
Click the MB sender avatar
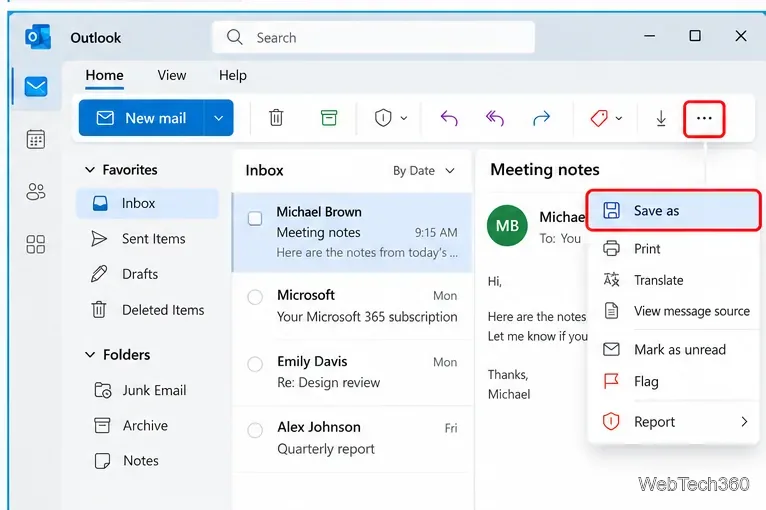[507, 225]
